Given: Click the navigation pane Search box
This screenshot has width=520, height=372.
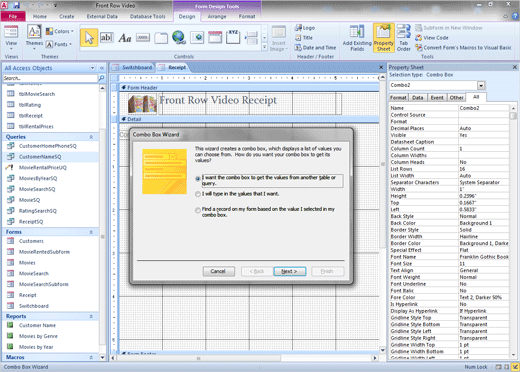Looking at the screenshot, I should [x=50, y=78].
